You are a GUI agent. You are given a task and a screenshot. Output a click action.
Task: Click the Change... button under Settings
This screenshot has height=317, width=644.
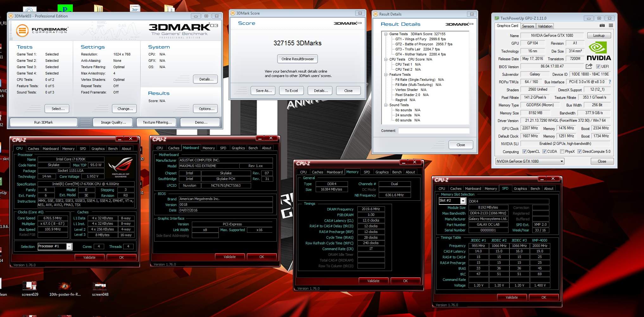pos(125,109)
